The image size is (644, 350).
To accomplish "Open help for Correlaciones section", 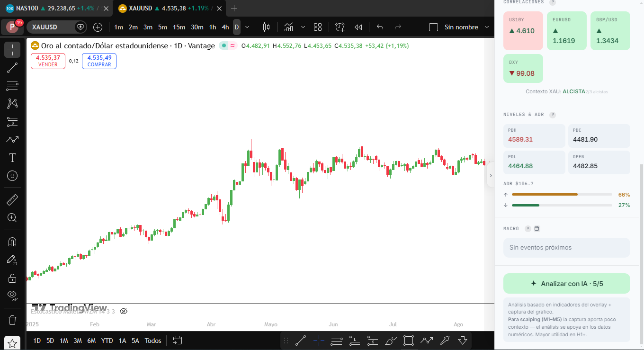I will coord(552,2).
